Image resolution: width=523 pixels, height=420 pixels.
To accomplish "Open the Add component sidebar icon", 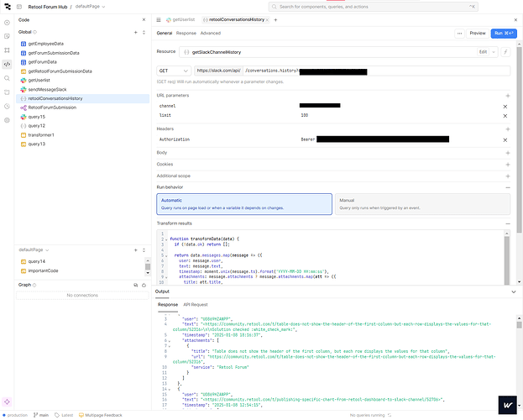I will click(x=7, y=23).
